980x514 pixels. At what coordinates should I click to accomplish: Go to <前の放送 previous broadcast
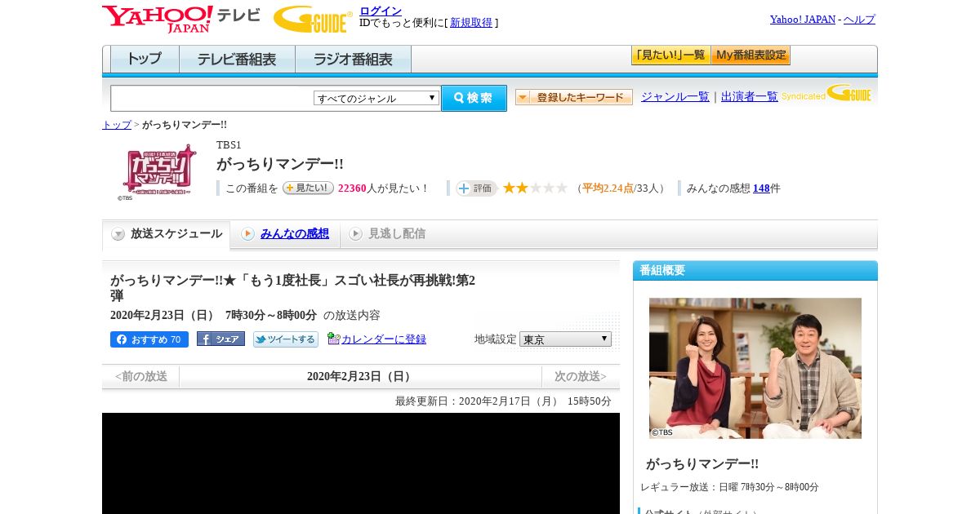(140, 376)
